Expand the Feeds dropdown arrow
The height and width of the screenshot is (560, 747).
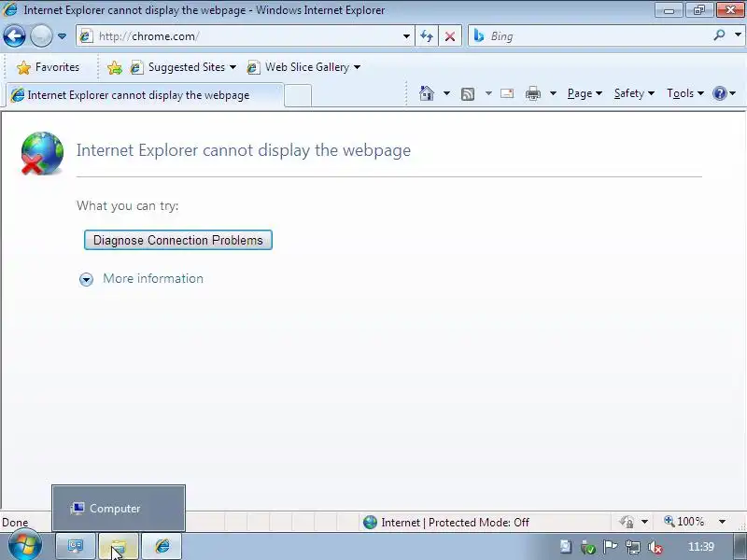[x=488, y=93]
